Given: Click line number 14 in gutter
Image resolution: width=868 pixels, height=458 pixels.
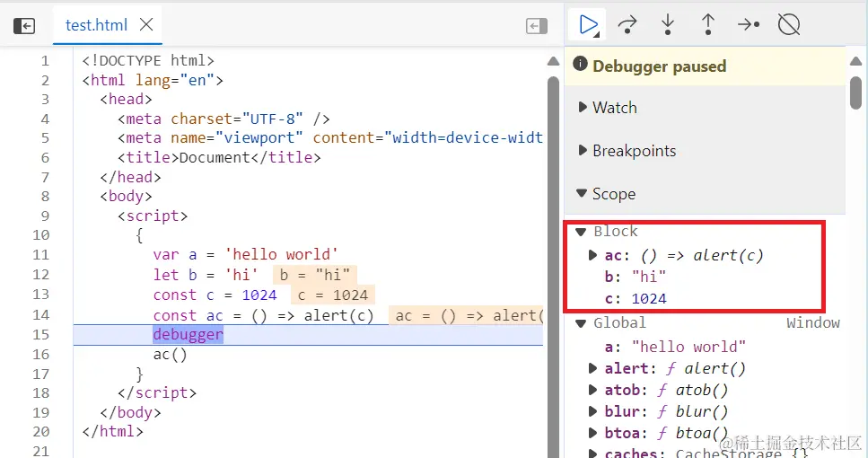Looking at the screenshot, I should coord(41,315).
